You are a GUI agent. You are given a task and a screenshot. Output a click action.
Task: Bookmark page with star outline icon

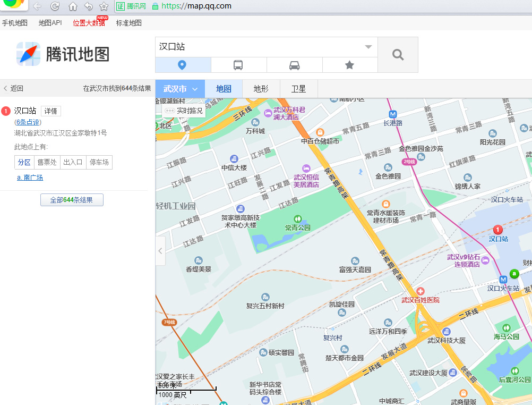click(x=104, y=6)
